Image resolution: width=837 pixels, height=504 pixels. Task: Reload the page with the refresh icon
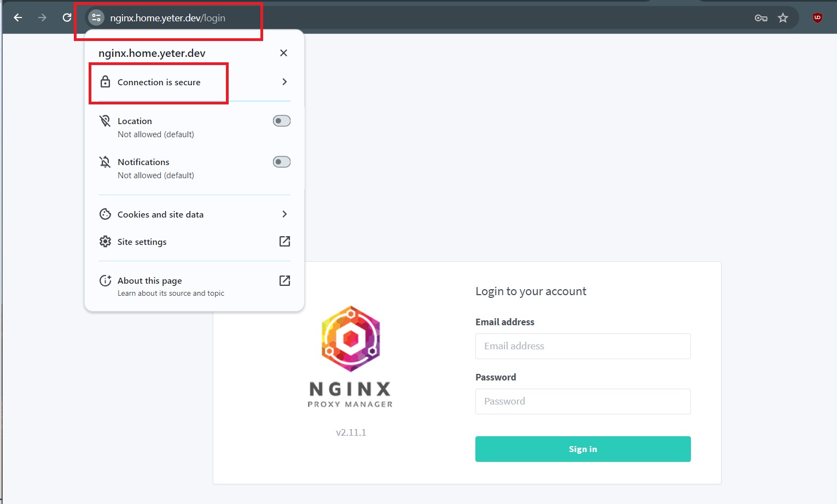point(67,17)
